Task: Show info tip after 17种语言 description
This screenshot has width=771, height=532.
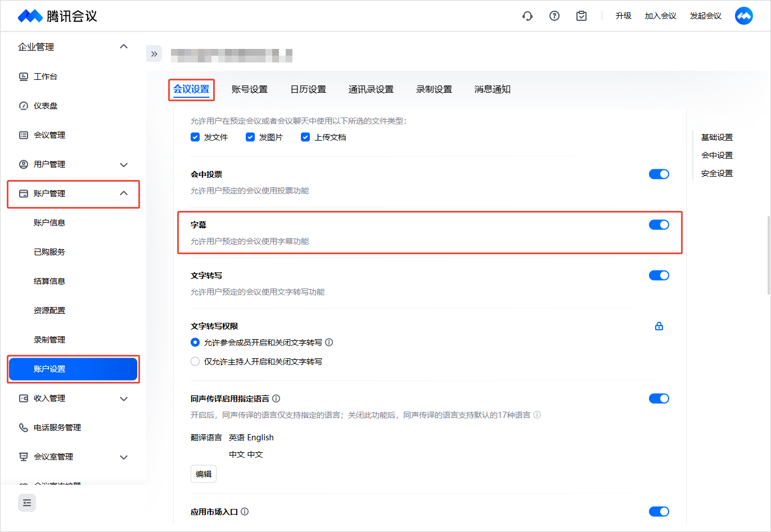Action: [x=537, y=415]
